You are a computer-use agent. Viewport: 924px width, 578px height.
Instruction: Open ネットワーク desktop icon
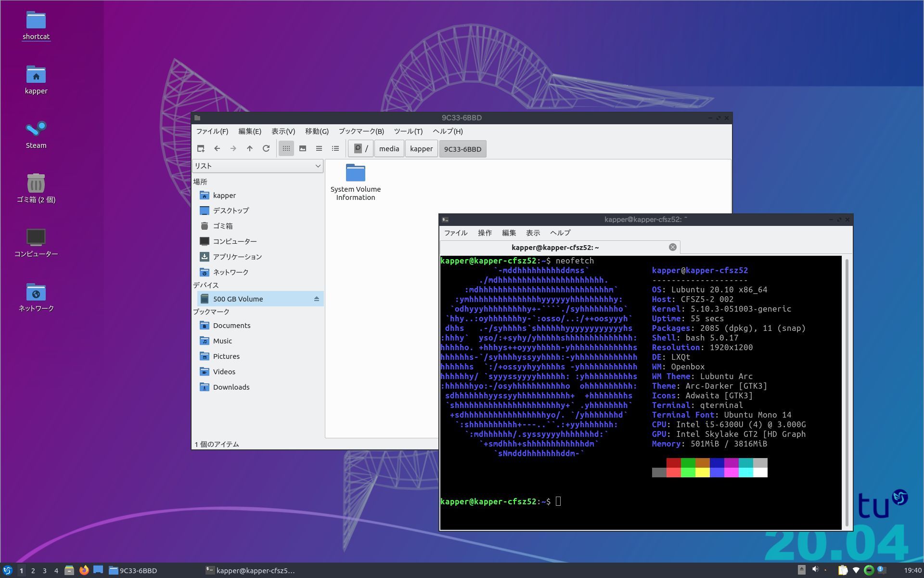(36, 298)
